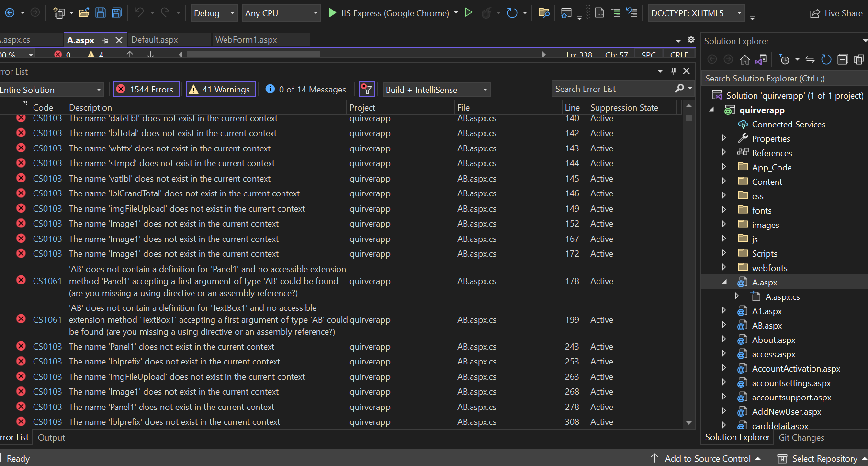Open the Any CPU platform dropdown
The height and width of the screenshot is (466, 868).
[281, 13]
